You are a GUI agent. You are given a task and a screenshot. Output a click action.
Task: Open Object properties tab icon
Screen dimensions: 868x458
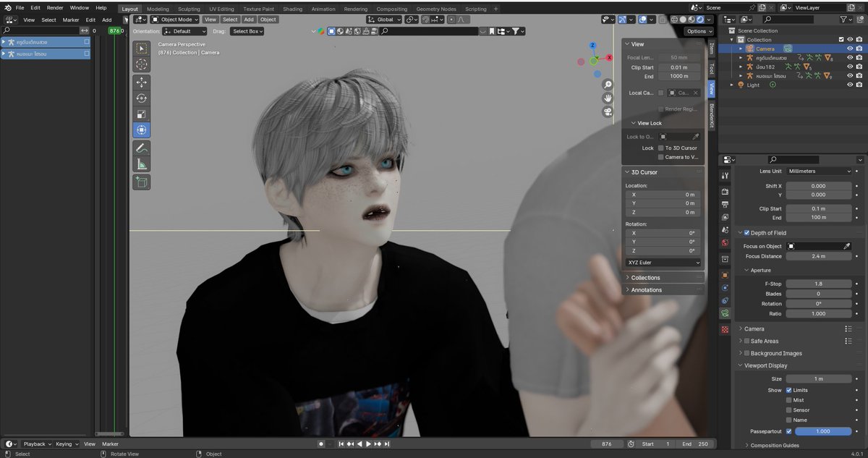(725, 275)
